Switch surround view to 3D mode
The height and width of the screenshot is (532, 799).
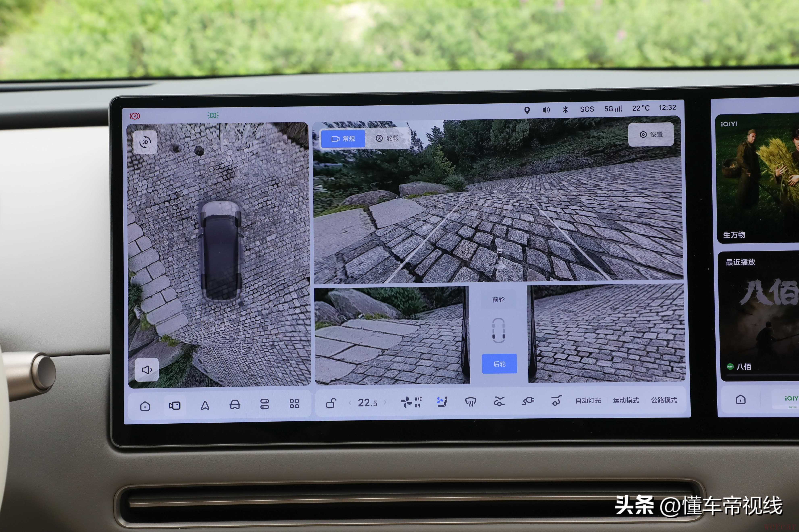point(145,142)
